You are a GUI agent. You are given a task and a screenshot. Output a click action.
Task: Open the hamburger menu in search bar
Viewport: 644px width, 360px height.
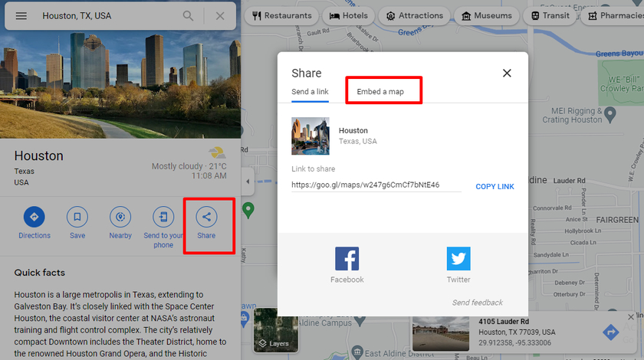[21, 16]
